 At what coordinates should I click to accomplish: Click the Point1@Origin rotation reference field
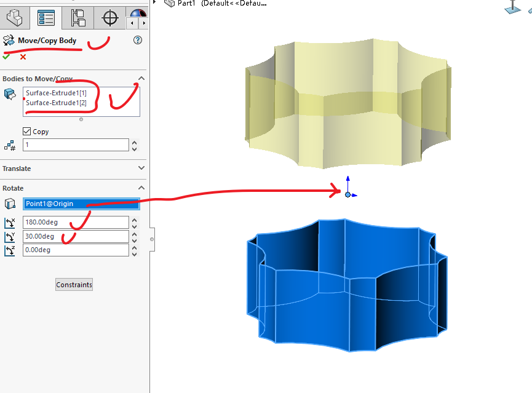click(81, 204)
